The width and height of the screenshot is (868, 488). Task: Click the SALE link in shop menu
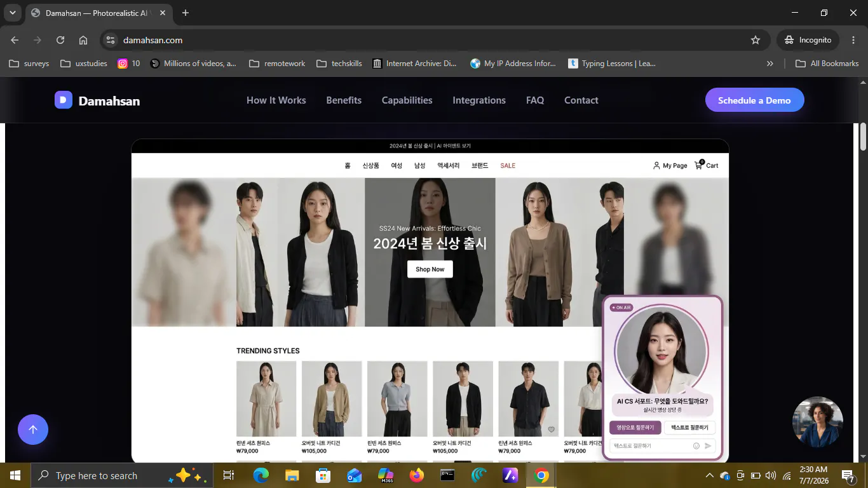(x=508, y=166)
